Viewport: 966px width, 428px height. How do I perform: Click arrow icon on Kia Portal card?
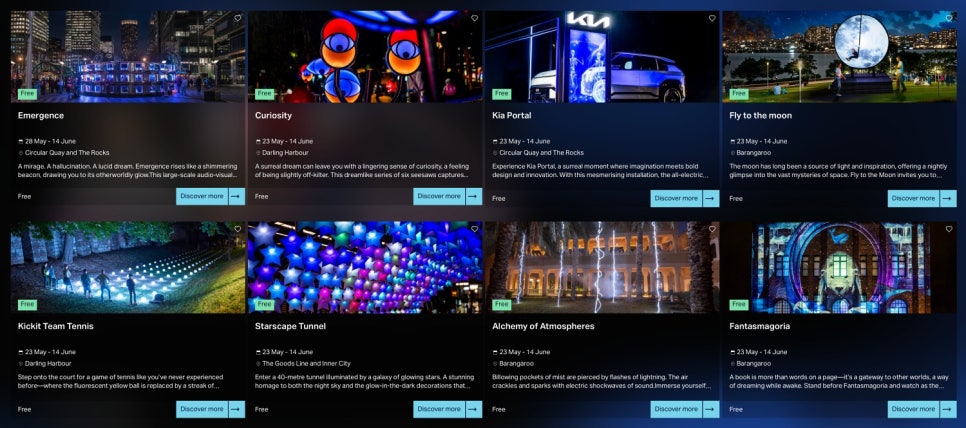[x=712, y=198]
